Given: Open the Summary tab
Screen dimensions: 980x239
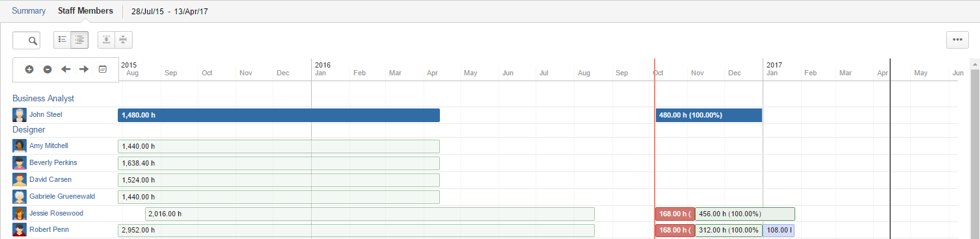Looking at the screenshot, I should pos(29,11).
